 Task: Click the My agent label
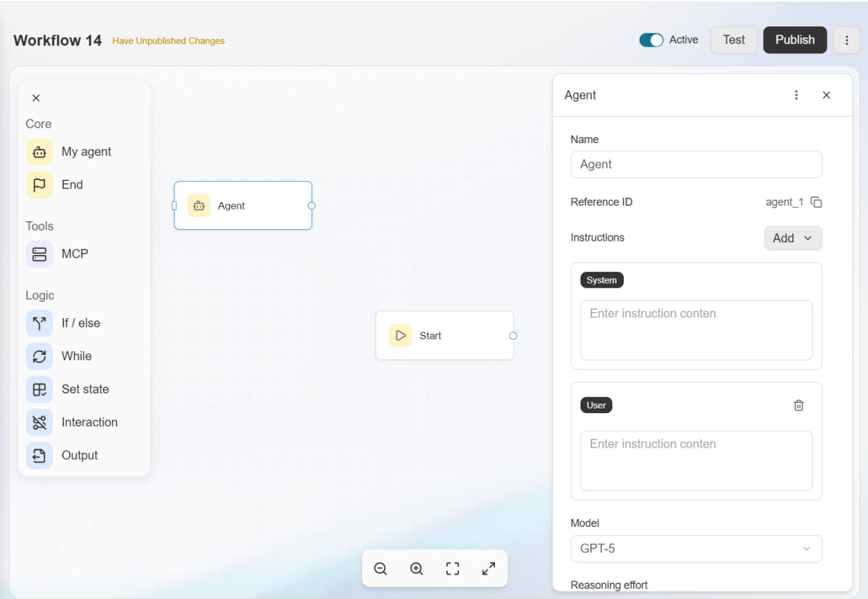(x=86, y=152)
